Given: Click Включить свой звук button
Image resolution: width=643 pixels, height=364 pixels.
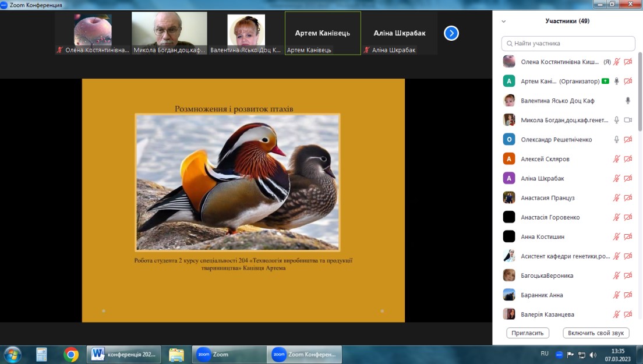Looking at the screenshot, I should 596,333.
